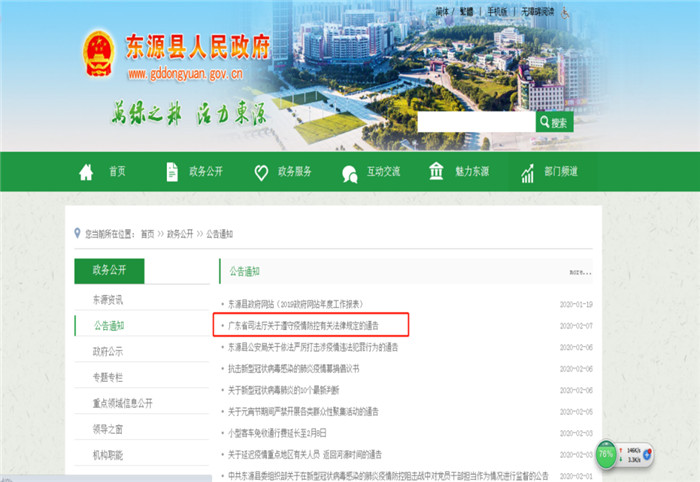Screen dimensions: 700x482
Task: Click 首页 in the breadcrumb path
Action: [x=147, y=234]
